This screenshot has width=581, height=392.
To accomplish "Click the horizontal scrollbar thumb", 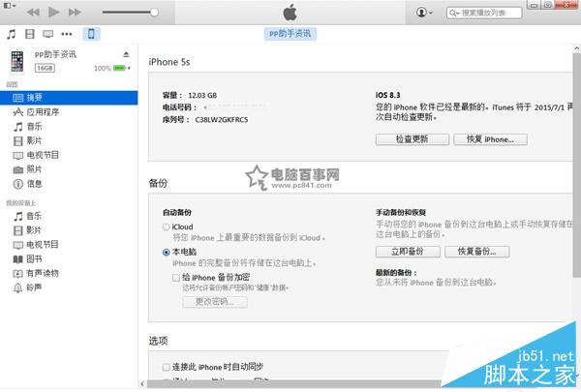I will click(294, 384).
